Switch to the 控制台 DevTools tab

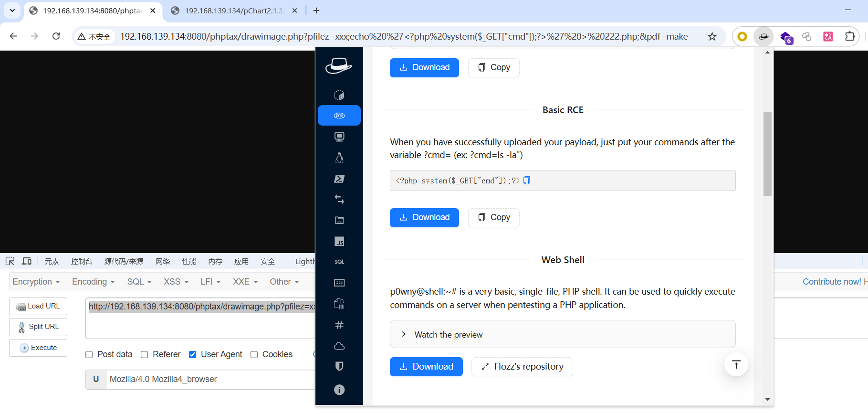click(x=82, y=262)
